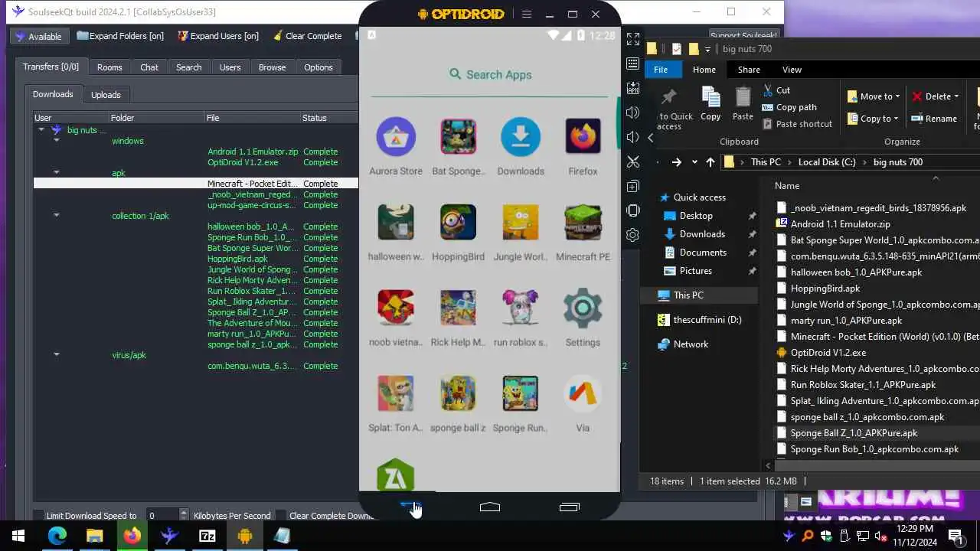Open the Copy to dropdown
The height and width of the screenshot is (551, 980).
tap(873, 119)
